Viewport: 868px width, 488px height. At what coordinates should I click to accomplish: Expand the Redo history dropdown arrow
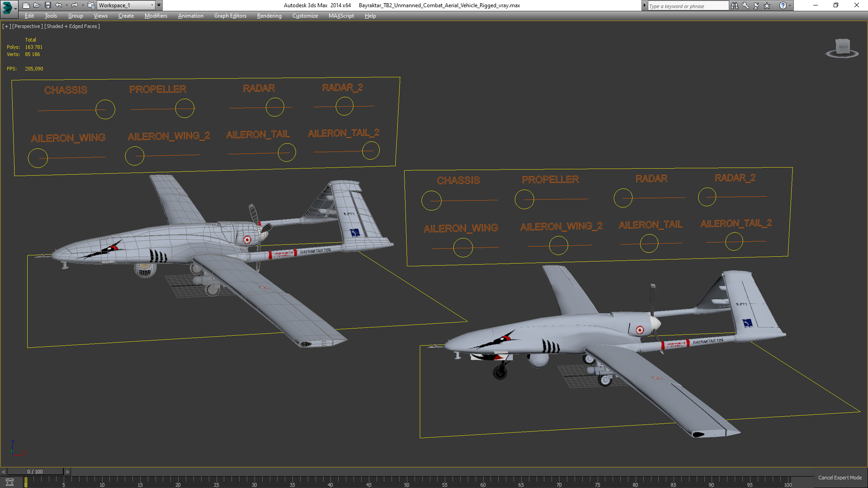coord(82,5)
